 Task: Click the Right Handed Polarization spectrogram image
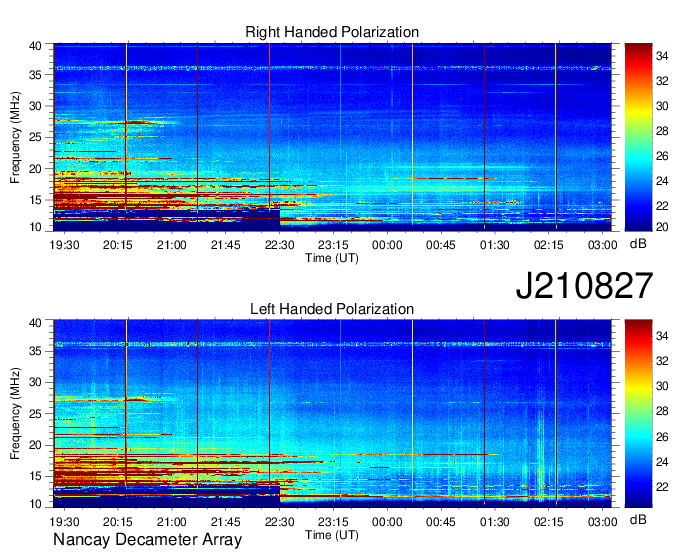[332, 137]
